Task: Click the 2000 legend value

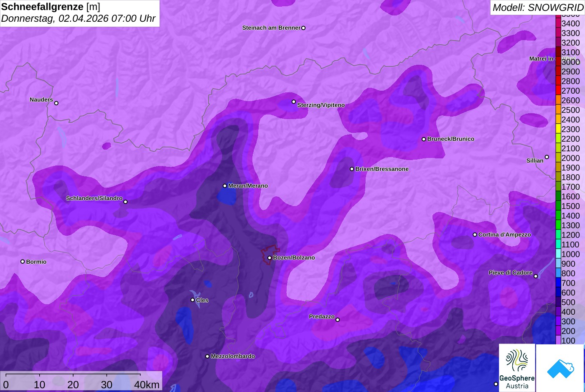Action: 570,158
